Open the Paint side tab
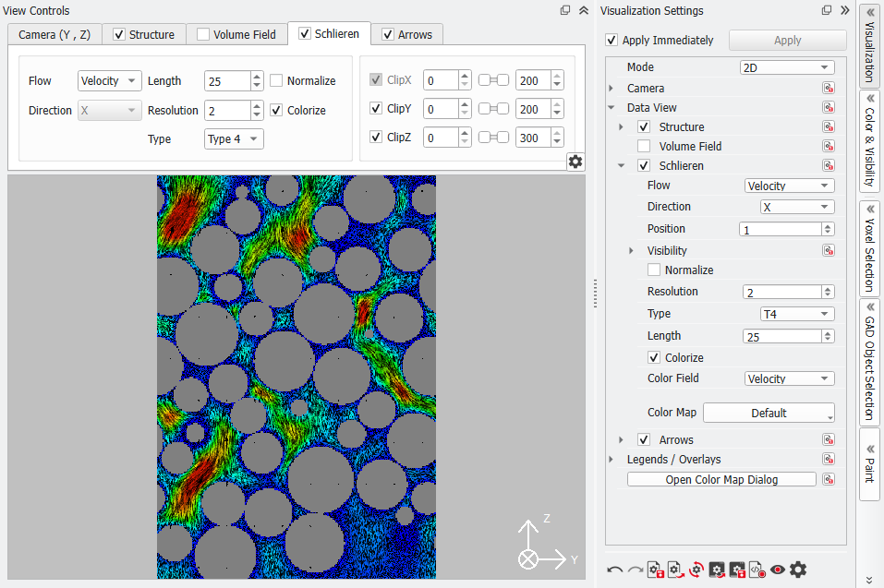The image size is (884, 588). [x=869, y=464]
